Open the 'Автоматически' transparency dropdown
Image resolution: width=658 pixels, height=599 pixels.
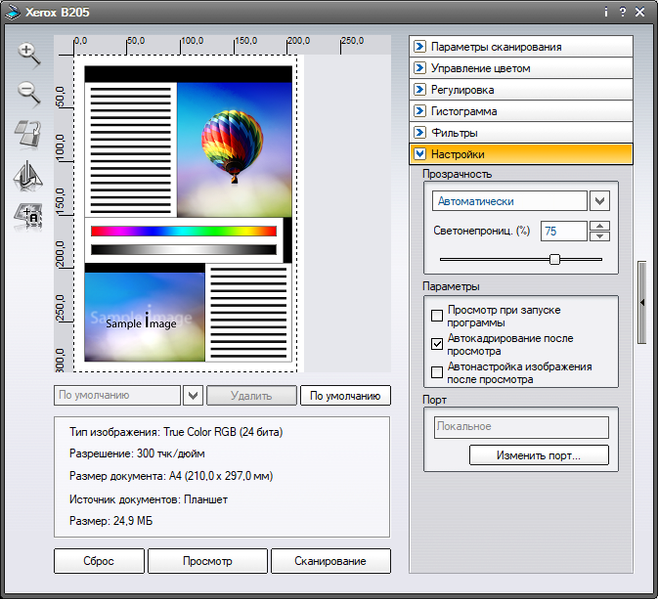[x=600, y=201]
